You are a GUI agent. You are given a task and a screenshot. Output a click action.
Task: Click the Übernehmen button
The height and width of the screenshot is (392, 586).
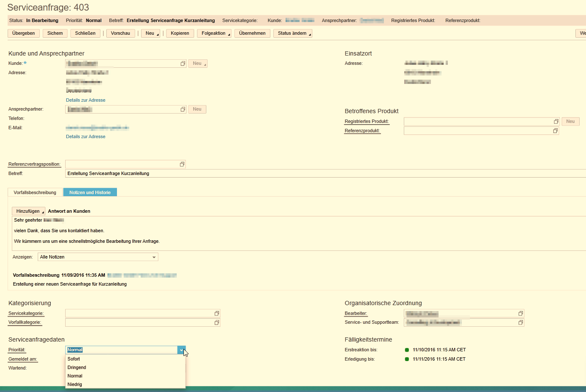pos(253,33)
